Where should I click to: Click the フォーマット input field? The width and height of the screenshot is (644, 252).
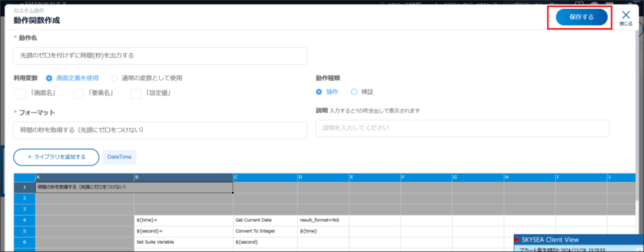(x=160, y=130)
